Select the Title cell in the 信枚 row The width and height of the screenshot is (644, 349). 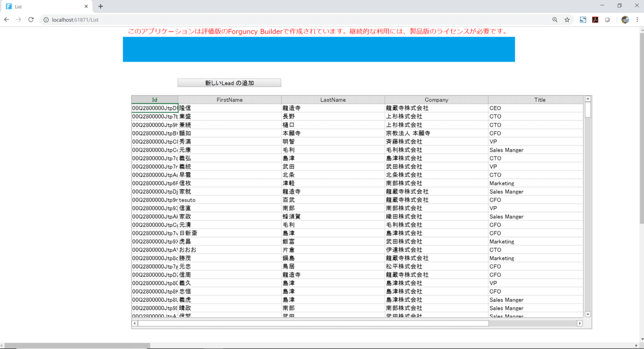tap(536, 183)
